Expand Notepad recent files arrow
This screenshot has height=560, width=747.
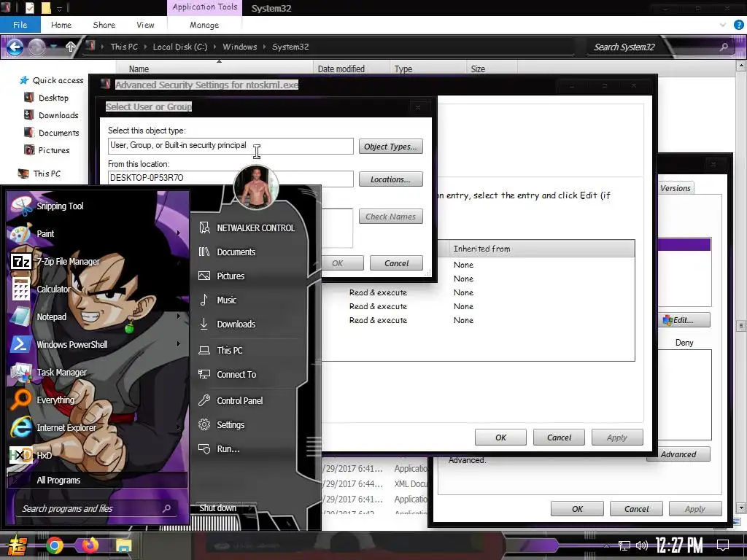[179, 316]
